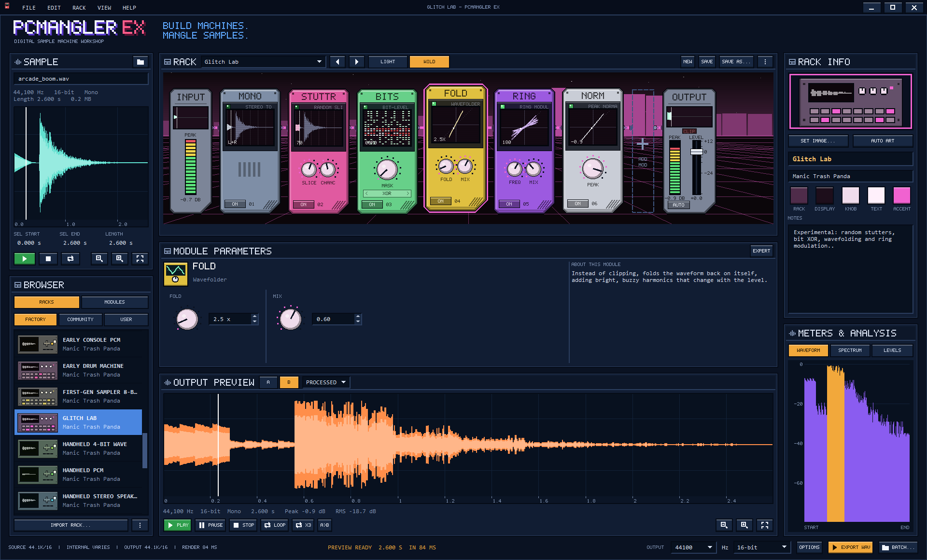Open the rack preset dropdown
The height and width of the screenshot is (560, 927).
click(x=263, y=62)
